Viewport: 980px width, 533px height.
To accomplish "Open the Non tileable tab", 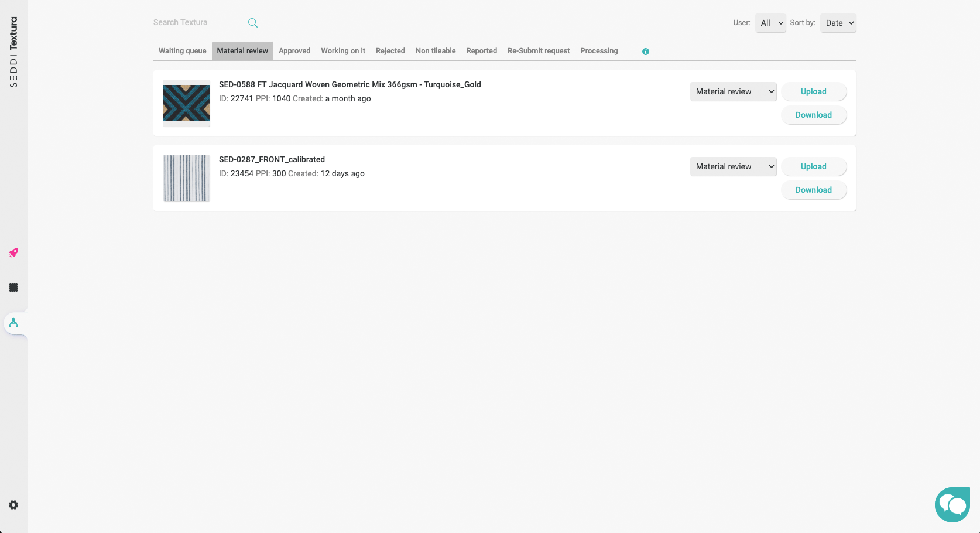I will [x=435, y=51].
